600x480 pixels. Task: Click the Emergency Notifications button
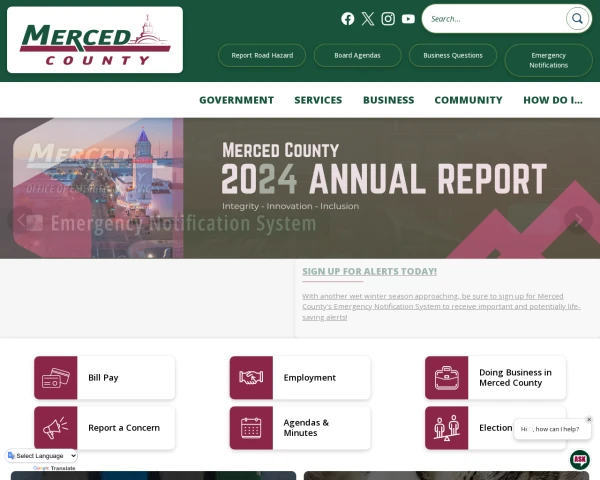pos(548,60)
